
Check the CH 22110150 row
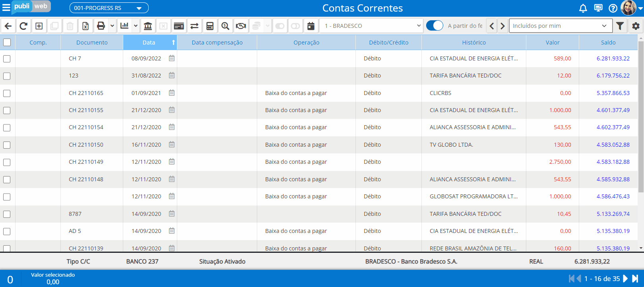[x=7, y=145]
